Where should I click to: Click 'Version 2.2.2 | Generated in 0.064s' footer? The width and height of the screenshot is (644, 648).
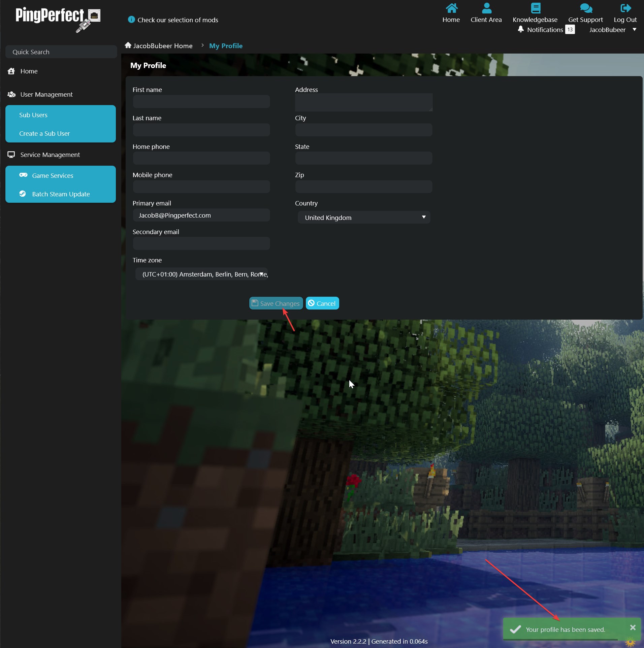click(x=379, y=641)
